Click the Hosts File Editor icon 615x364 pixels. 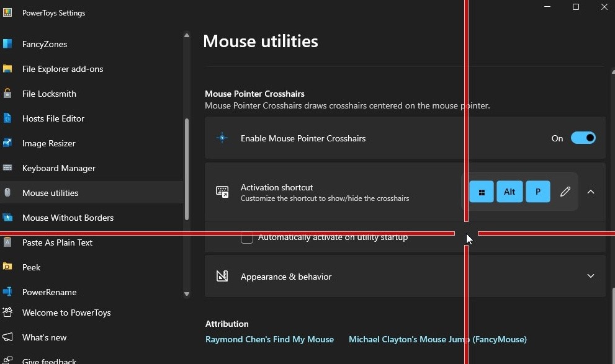pyautogui.click(x=7, y=118)
